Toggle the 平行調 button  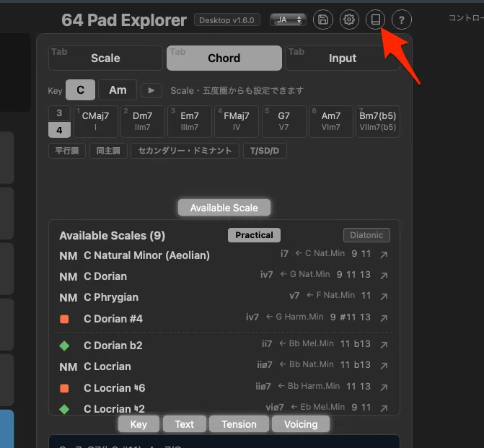(67, 151)
